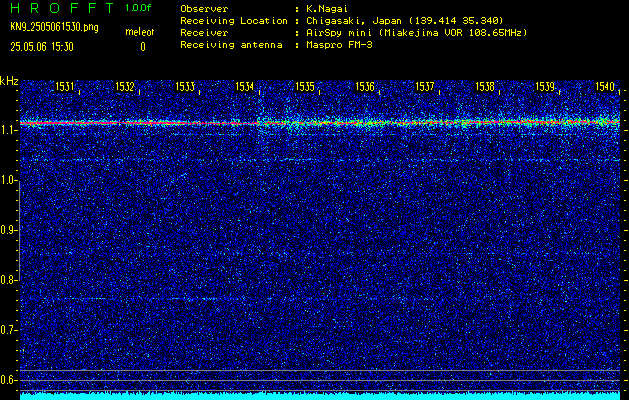
Task: Click the Receiver field label
Action: pos(204,33)
